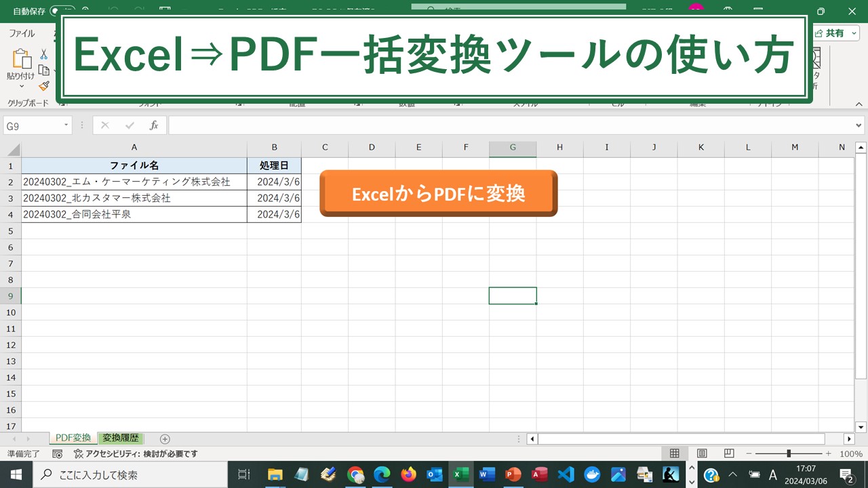
Task: Open the File (ファイル) tab
Action: click(22, 33)
